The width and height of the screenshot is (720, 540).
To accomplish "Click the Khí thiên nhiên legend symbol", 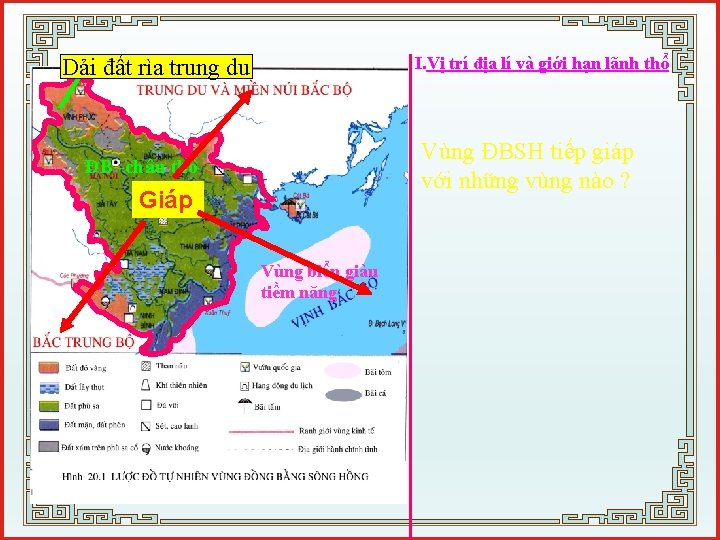I will (146, 385).
